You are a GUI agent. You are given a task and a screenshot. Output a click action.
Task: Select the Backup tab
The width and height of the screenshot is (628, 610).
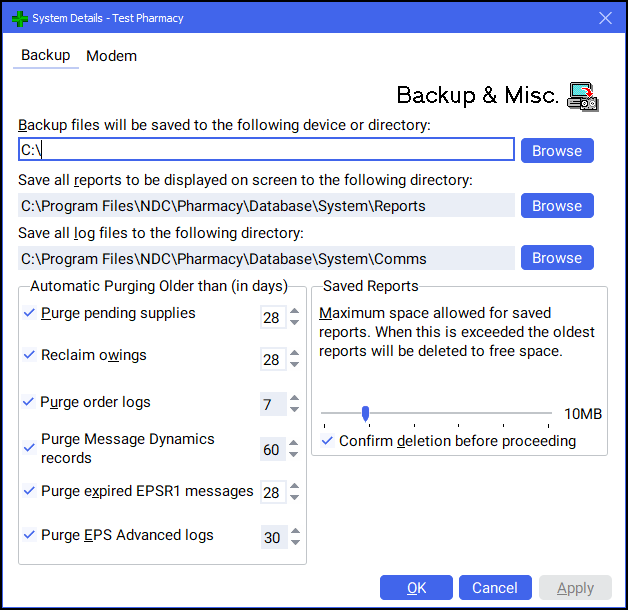[46, 55]
